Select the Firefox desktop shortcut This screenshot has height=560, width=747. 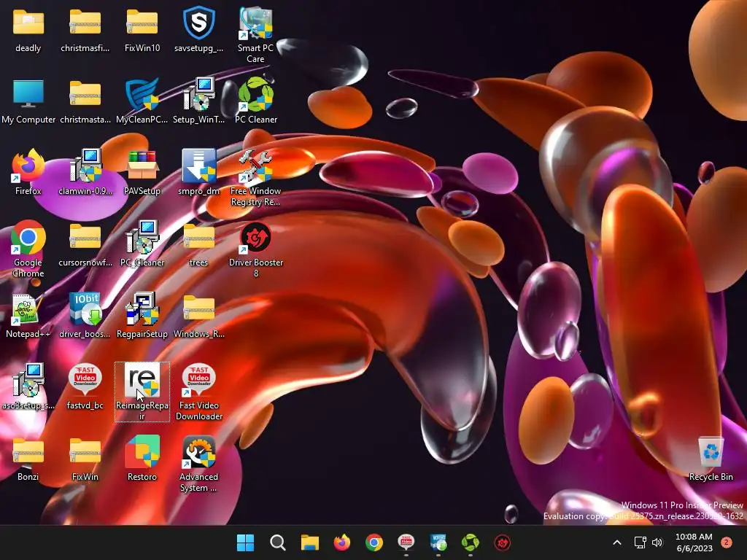coord(28,172)
